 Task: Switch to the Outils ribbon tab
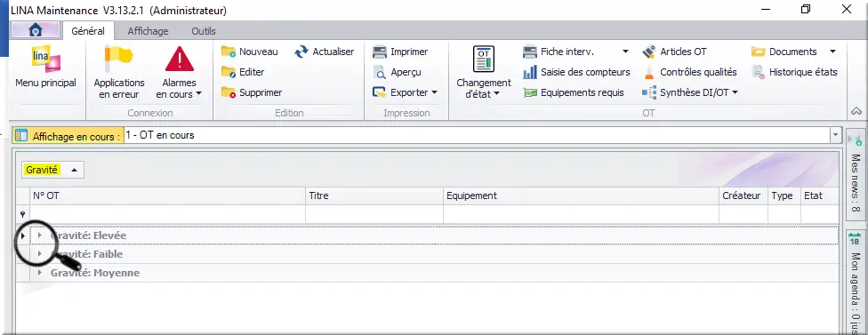pos(204,31)
